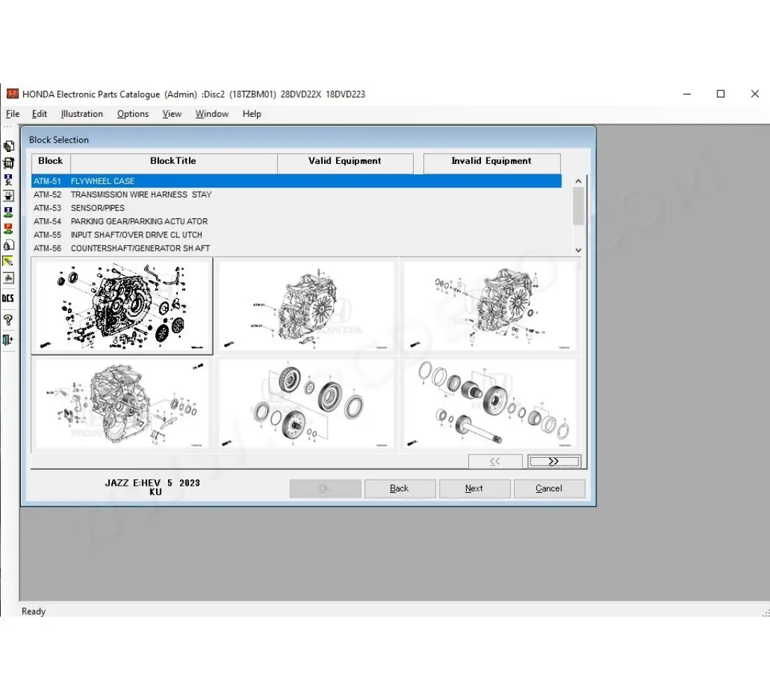
Task: Click the Next button
Action: (x=475, y=489)
